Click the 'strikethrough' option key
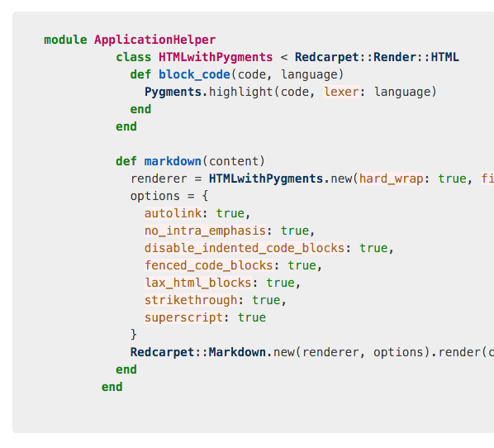Screen dimensions: 494x448 pos(191,300)
